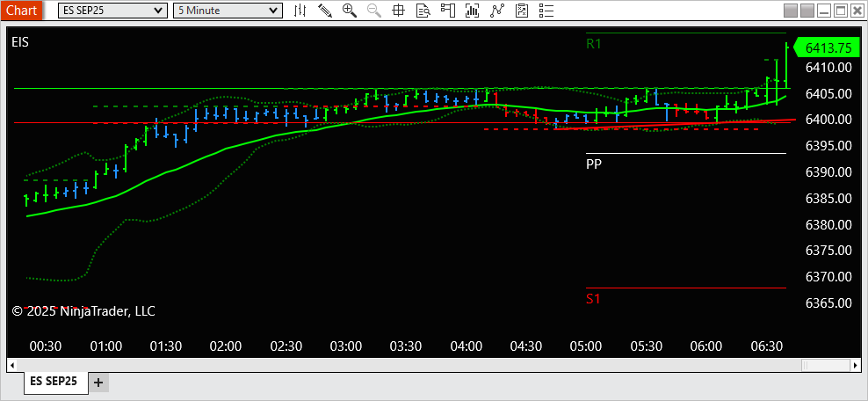Image resolution: width=868 pixels, height=401 pixels.
Task: Open the Drawing Tools pencil icon
Action: pyautogui.click(x=325, y=10)
